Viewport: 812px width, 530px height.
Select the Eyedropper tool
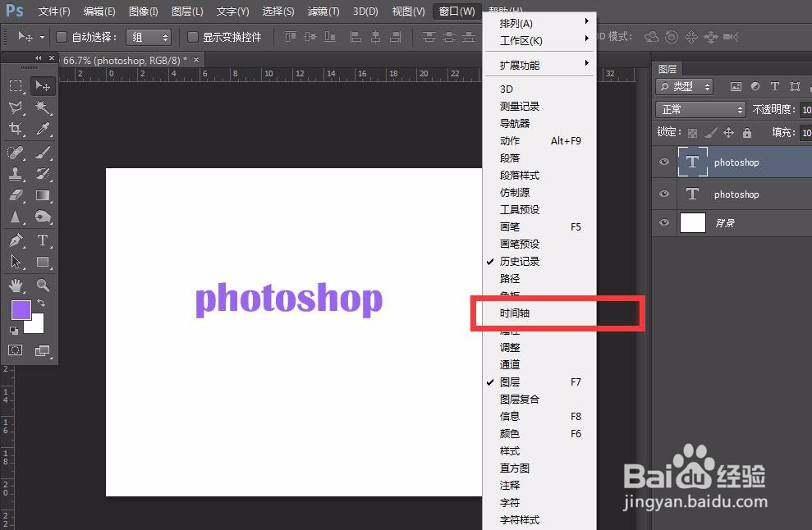43,128
